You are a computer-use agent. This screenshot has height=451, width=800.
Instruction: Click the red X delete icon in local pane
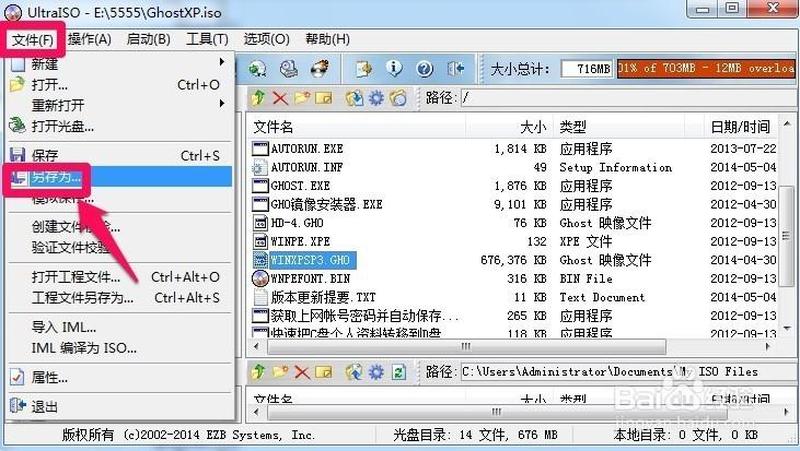(x=302, y=372)
